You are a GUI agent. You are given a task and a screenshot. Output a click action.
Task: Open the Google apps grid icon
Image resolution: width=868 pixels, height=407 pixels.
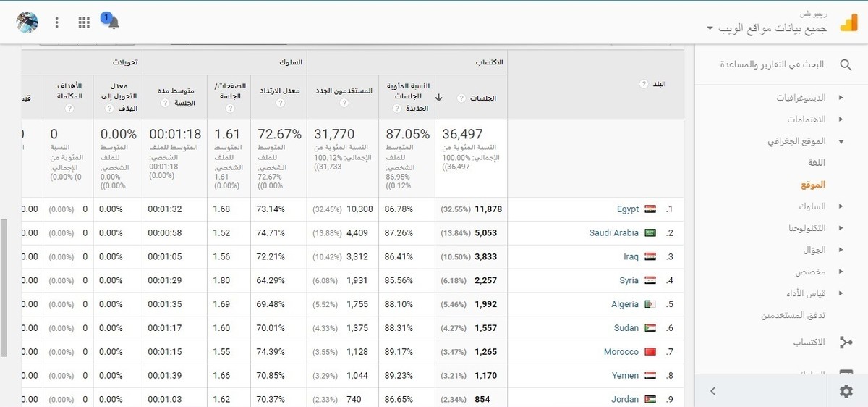(84, 22)
